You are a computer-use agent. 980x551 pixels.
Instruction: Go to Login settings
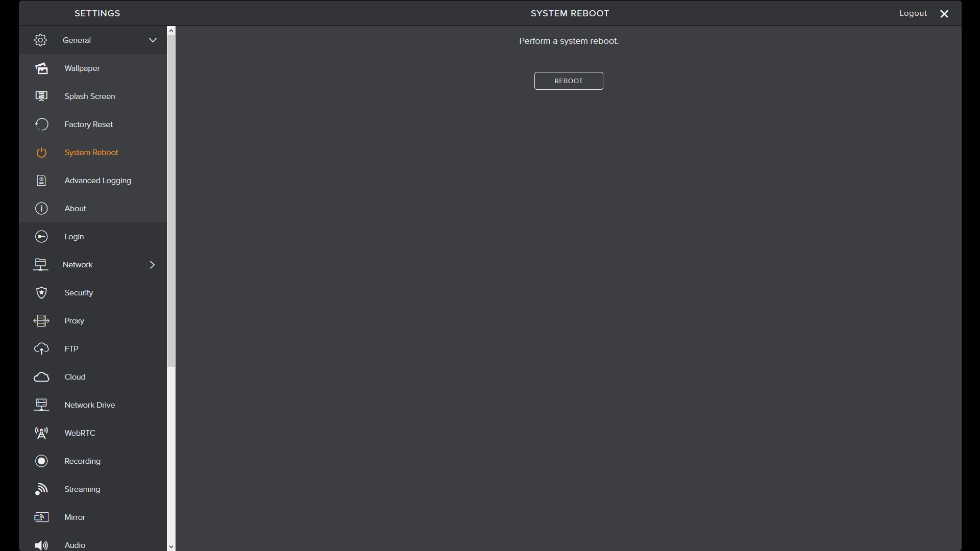[x=93, y=236]
